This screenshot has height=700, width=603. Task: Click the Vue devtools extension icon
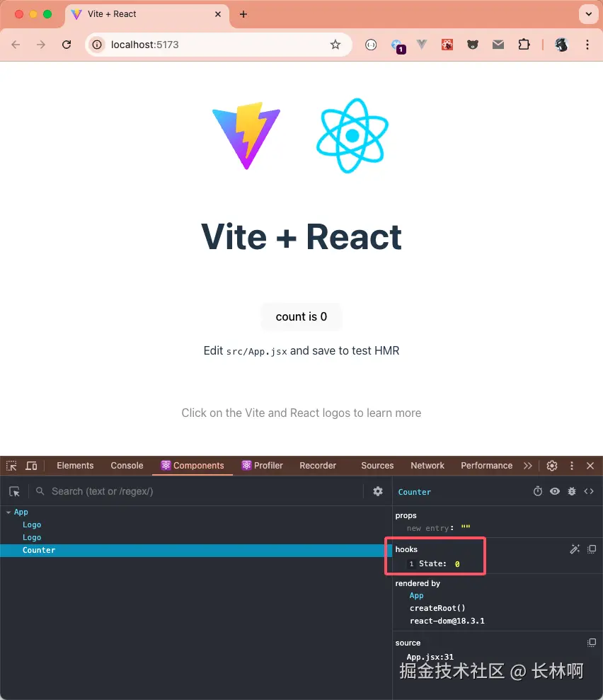tap(422, 45)
